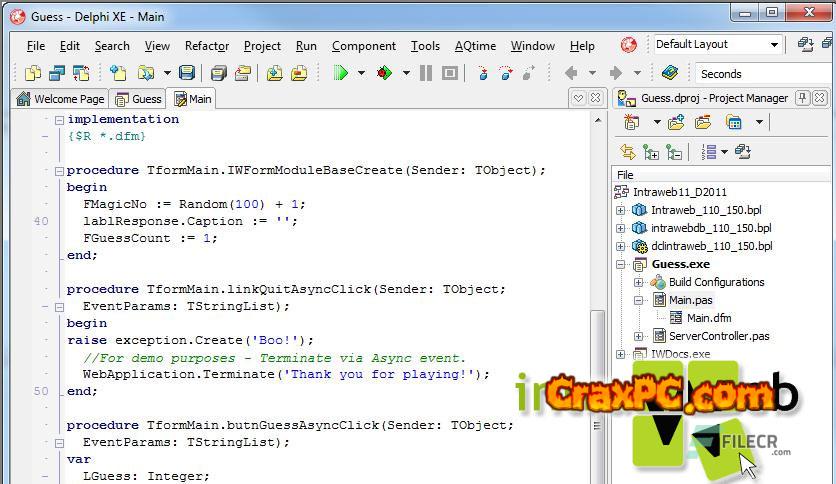836x484 pixels.
Task: Click the Build Groups pane icon
Action: pyautogui.click(x=743, y=152)
